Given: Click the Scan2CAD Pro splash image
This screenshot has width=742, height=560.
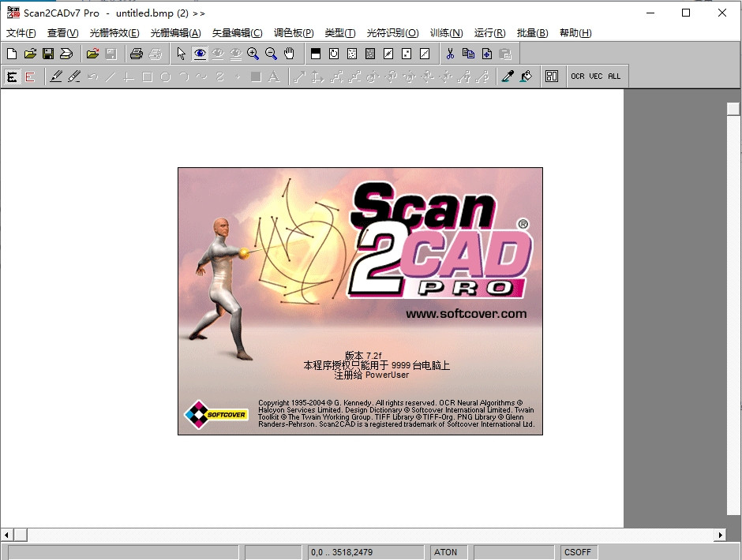Looking at the screenshot, I should pos(360,301).
